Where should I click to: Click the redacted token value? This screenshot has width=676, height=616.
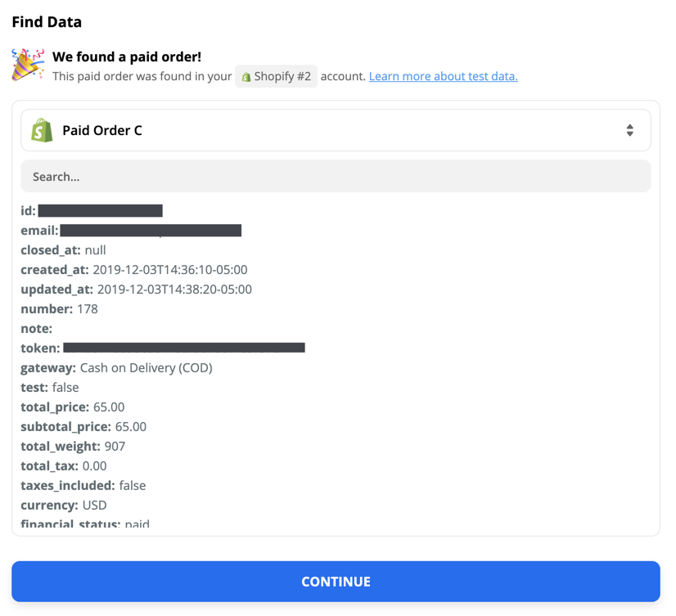point(184,348)
